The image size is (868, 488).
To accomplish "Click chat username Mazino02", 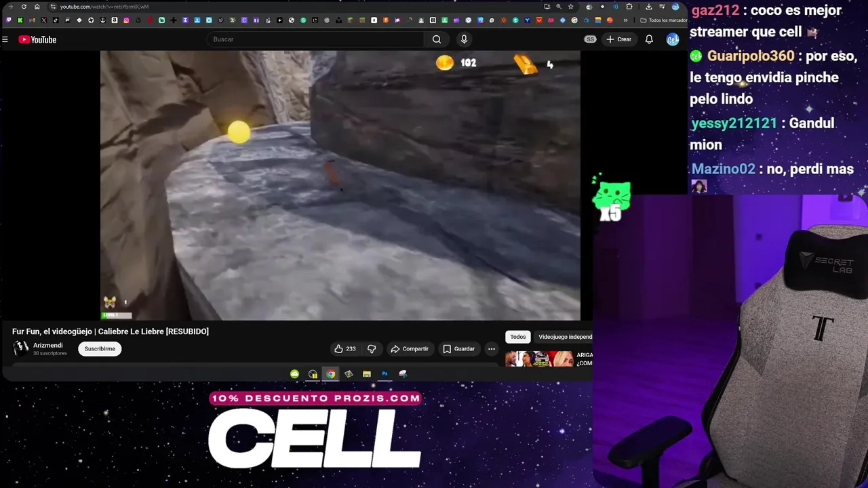I will (x=724, y=169).
